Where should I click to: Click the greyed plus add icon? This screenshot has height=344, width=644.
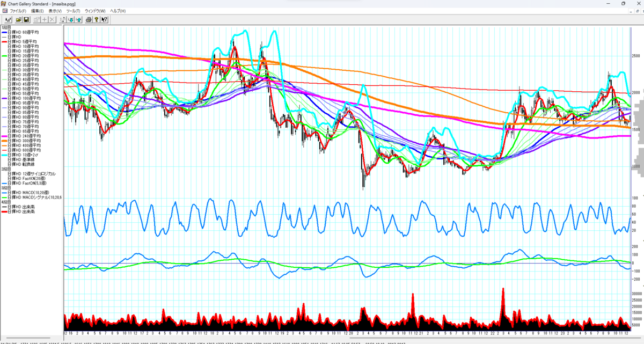click(x=45, y=20)
